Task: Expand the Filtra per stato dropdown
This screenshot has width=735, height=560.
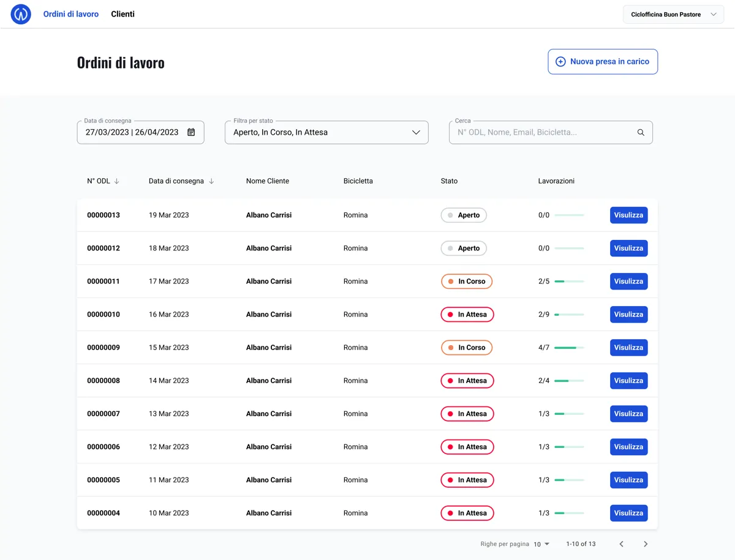Action: pyautogui.click(x=326, y=132)
